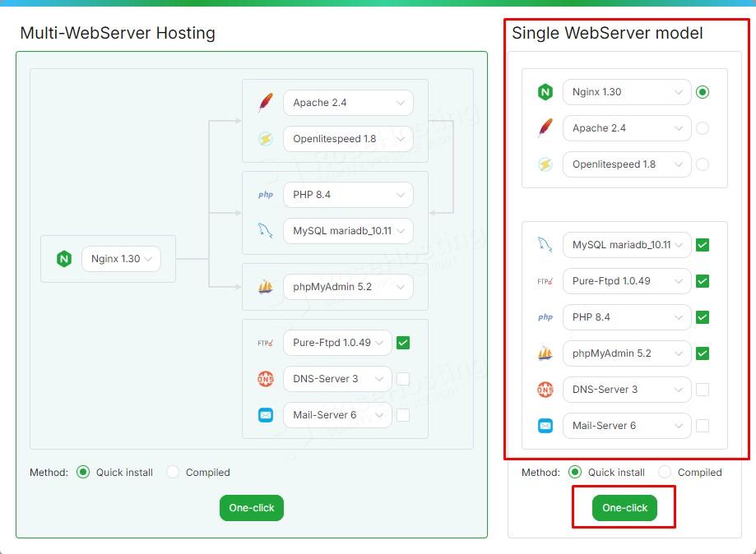Screen dimensions: 756x554
Task: Choose Compiled method in Single WebServer model
Action: (x=665, y=472)
